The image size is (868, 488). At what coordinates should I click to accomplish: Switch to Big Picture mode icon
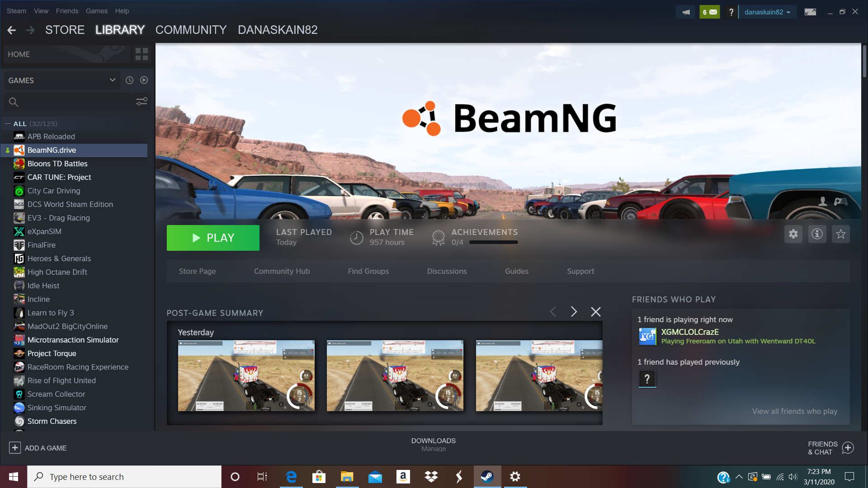810,12
